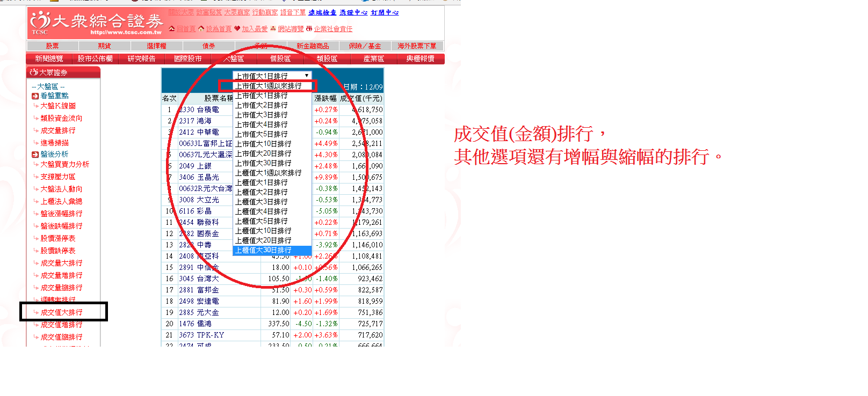Choose 上市值大10日排行 option
The width and height of the screenshot is (868, 396).
point(272,144)
